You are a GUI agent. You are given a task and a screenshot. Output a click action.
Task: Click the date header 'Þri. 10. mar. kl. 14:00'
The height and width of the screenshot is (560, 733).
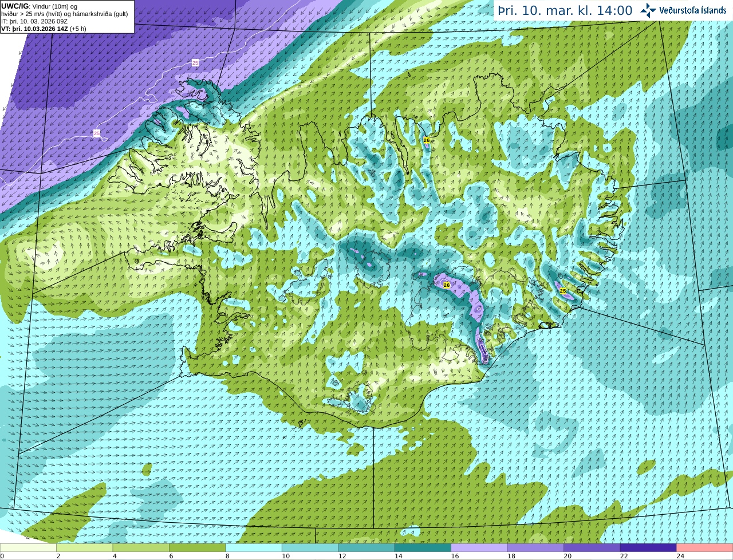[x=565, y=10]
